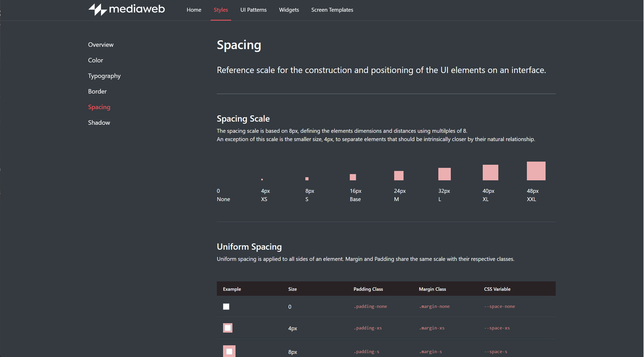Click the mediaweb logo
This screenshot has height=357, width=644.
126,10
